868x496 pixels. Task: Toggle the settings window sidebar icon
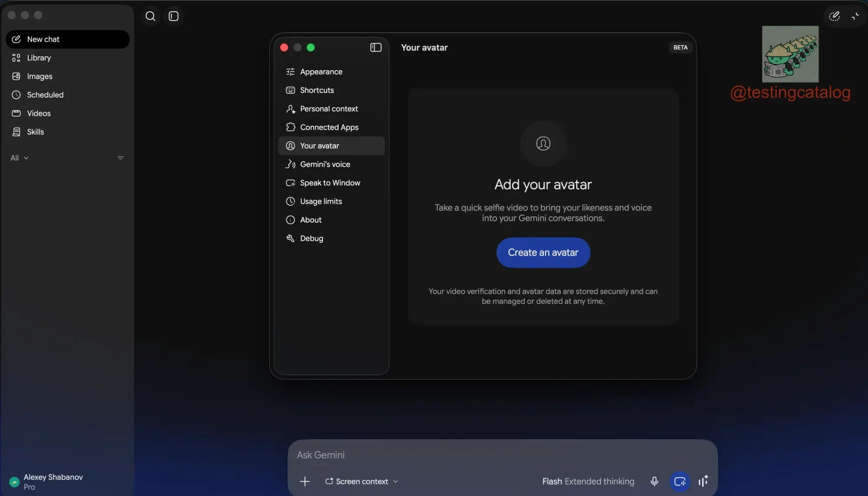376,47
